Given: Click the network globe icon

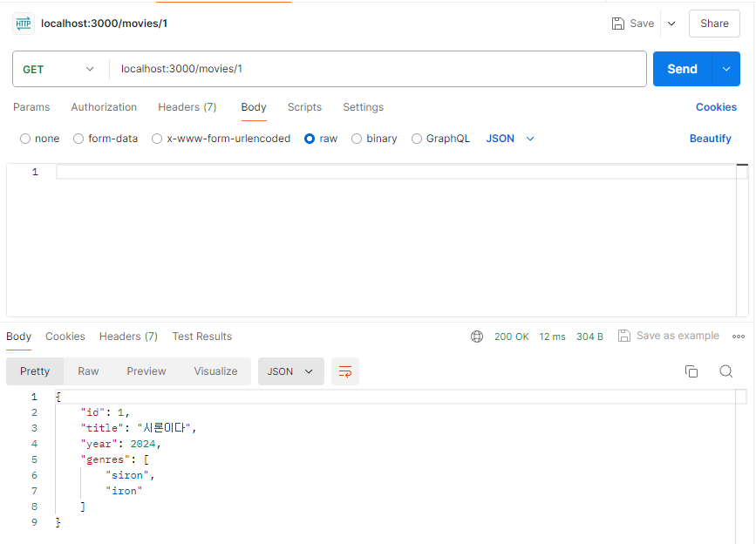Looking at the screenshot, I should [x=477, y=337].
